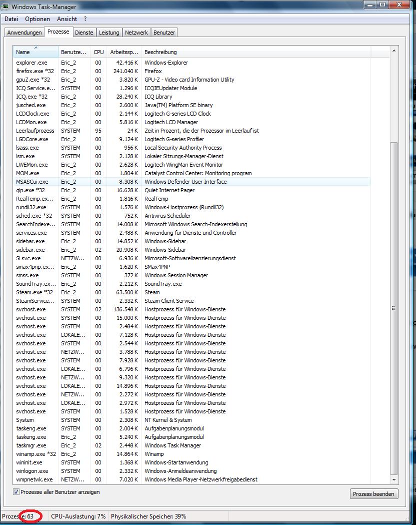Select the Leerlaufprozess row
420x525 pixels.
192,131
